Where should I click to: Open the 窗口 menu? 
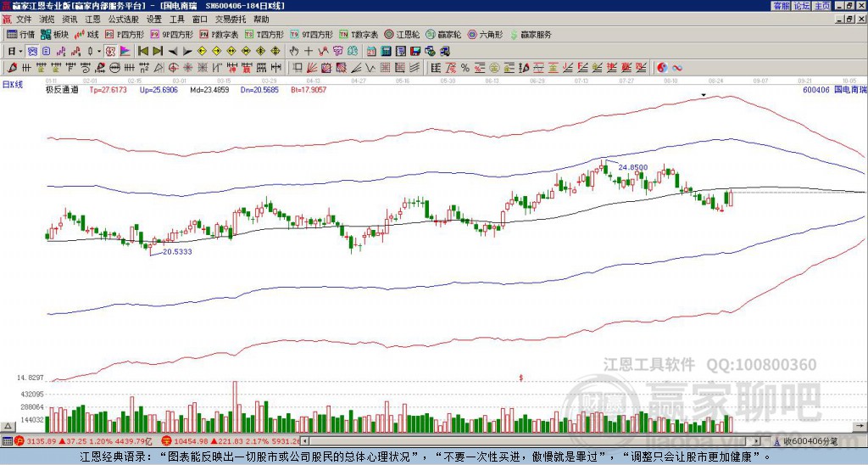pos(200,20)
